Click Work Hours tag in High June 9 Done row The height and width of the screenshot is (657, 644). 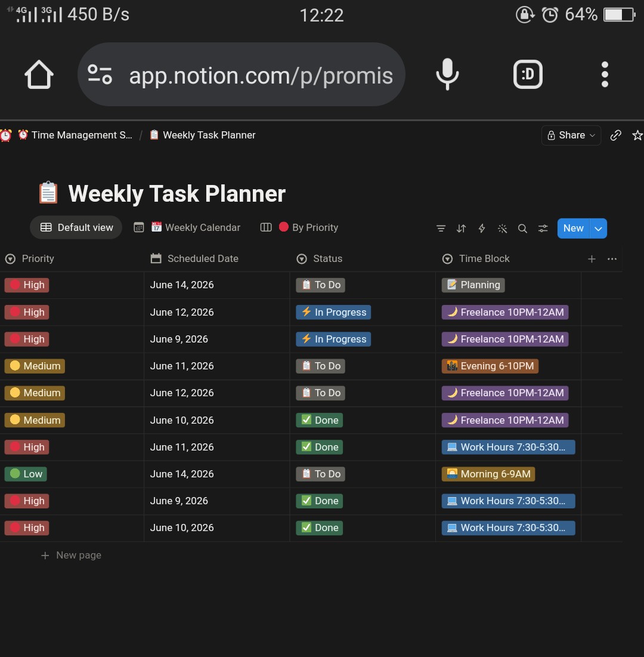pyautogui.click(x=508, y=501)
